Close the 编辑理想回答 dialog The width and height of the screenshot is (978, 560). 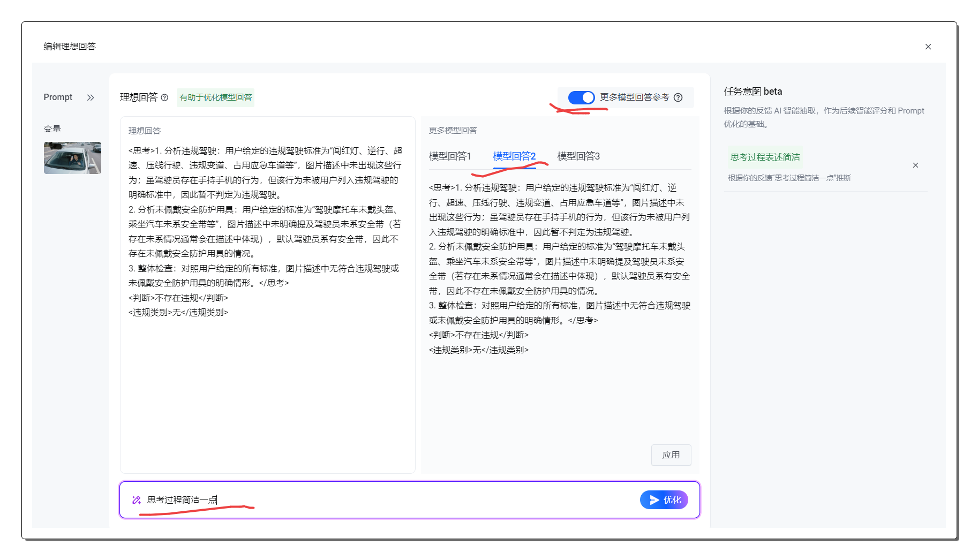(x=928, y=47)
